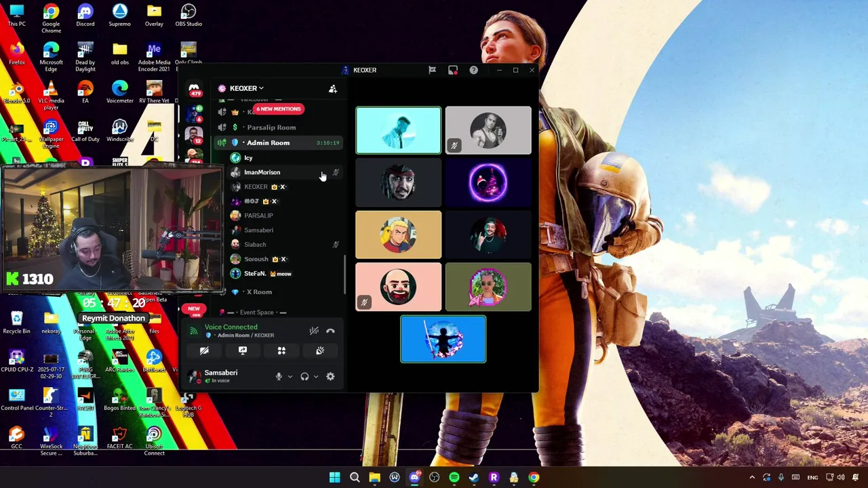The width and height of the screenshot is (868, 488).
Task: Click user StefaN. in voice list
Action: (285, 274)
